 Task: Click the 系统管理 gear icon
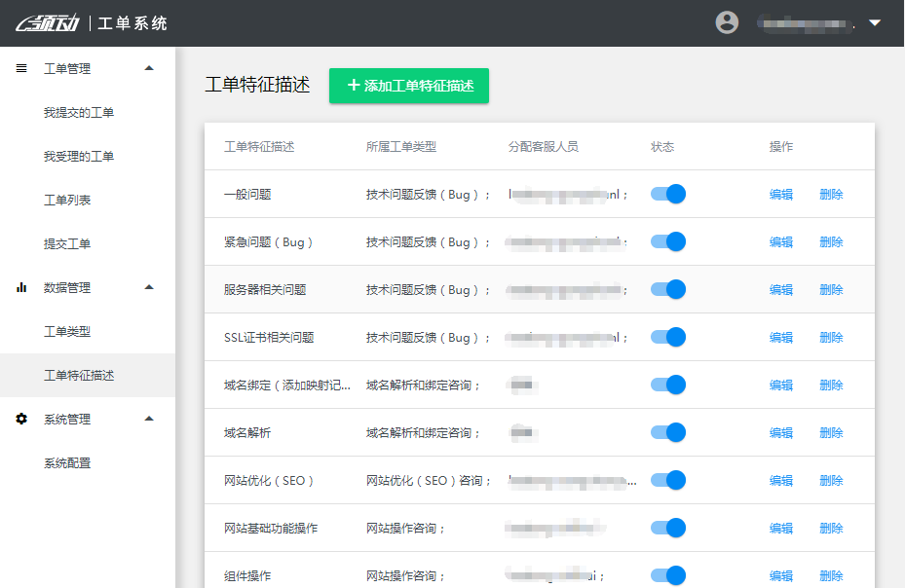coord(21,419)
